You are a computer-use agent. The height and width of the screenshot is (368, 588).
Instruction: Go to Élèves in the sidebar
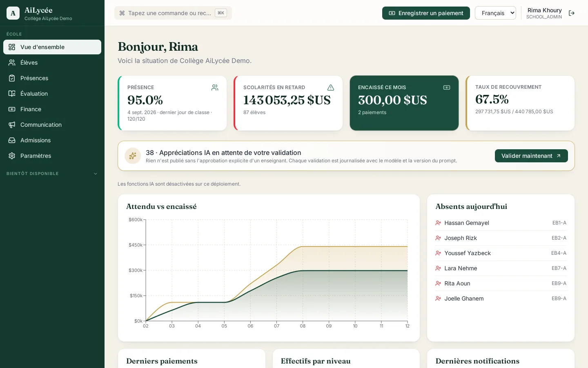click(x=52, y=63)
